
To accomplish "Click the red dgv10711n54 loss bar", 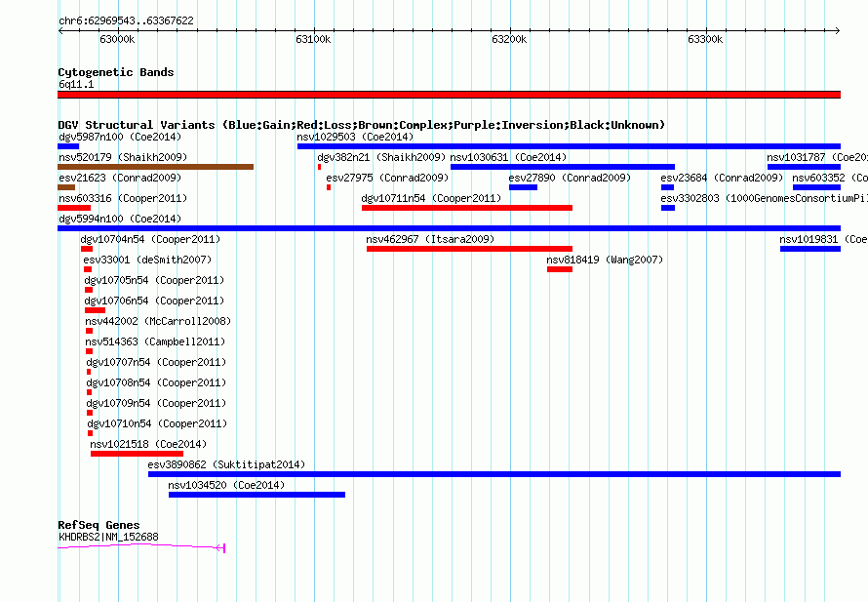I will click(x=467, y=208).
